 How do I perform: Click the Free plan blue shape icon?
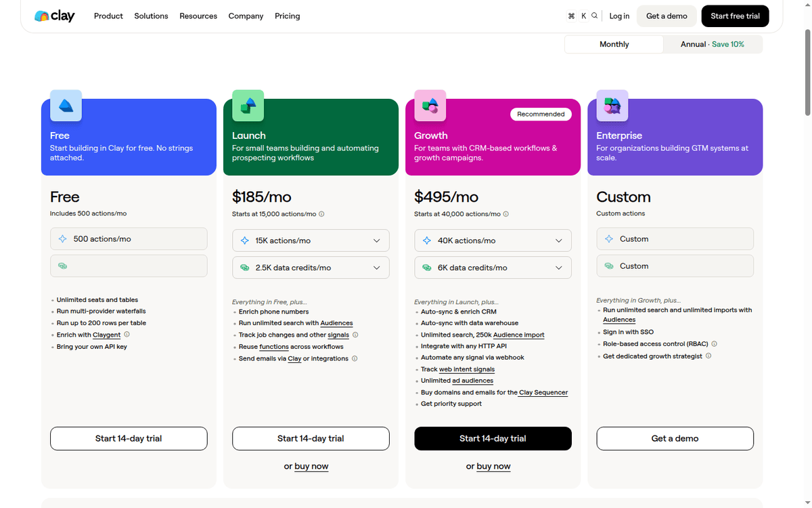coord(66,106)
